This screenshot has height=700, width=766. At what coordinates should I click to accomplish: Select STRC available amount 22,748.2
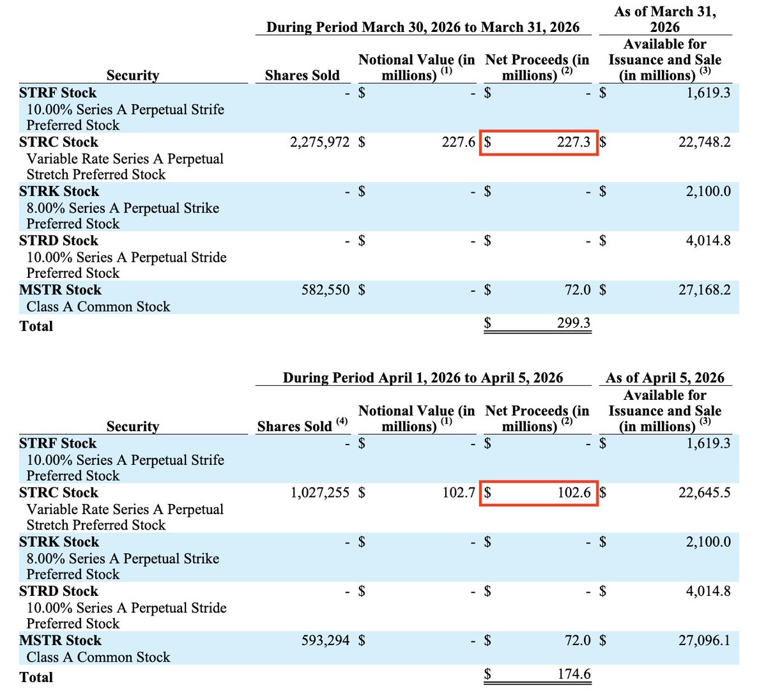point(705,142)
